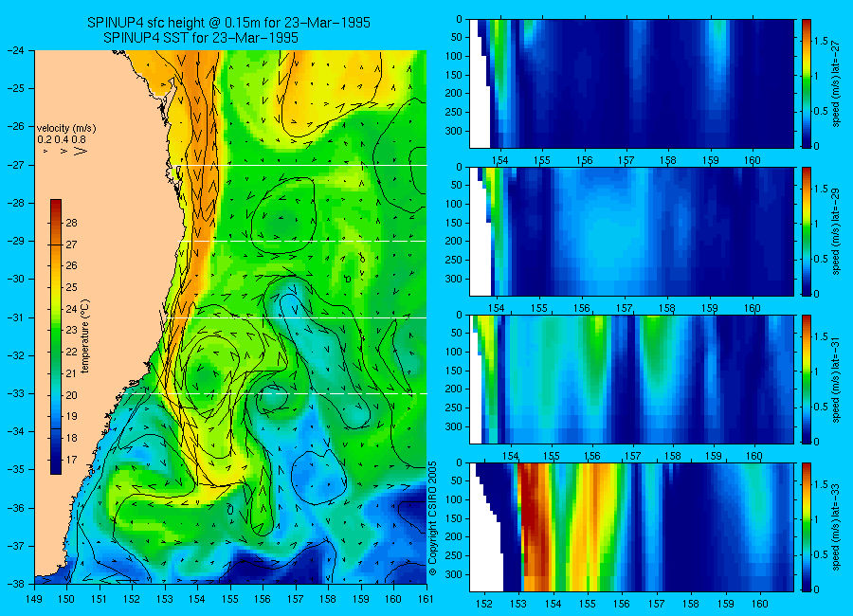Viewport: 853px width, 616px height.
Task: Click the 28 tick on the temperature colorbar
Action: click(x=71, y=223)
